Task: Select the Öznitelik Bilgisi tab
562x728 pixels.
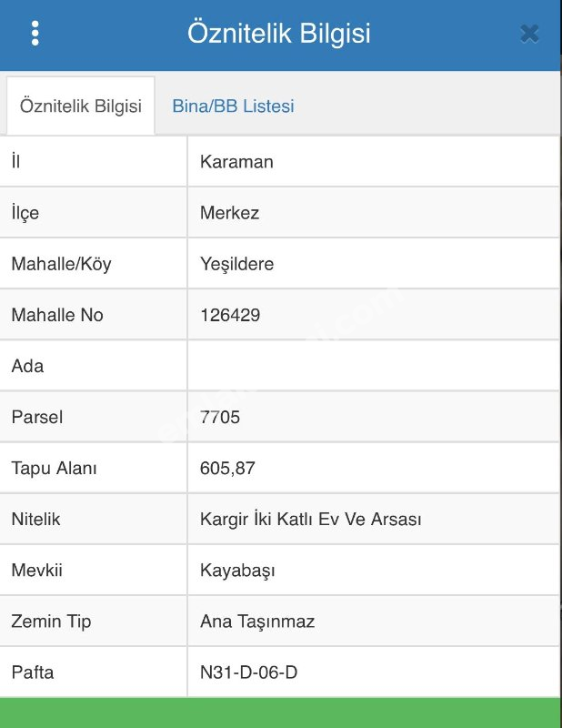Action: tap(80, 106)
